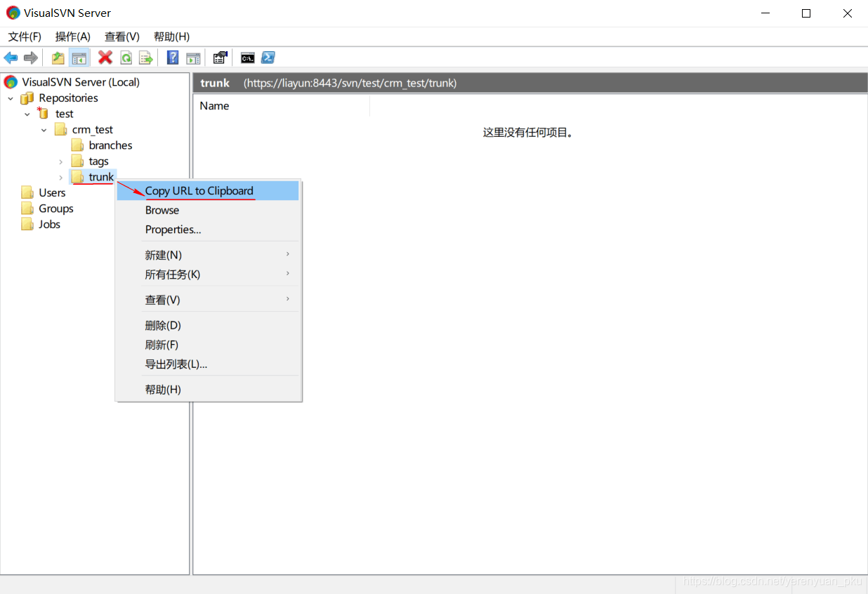This screenshot has width=868, height=594.
Task: Launch the PowerShell toolbar icon
Action: point(268,58)
